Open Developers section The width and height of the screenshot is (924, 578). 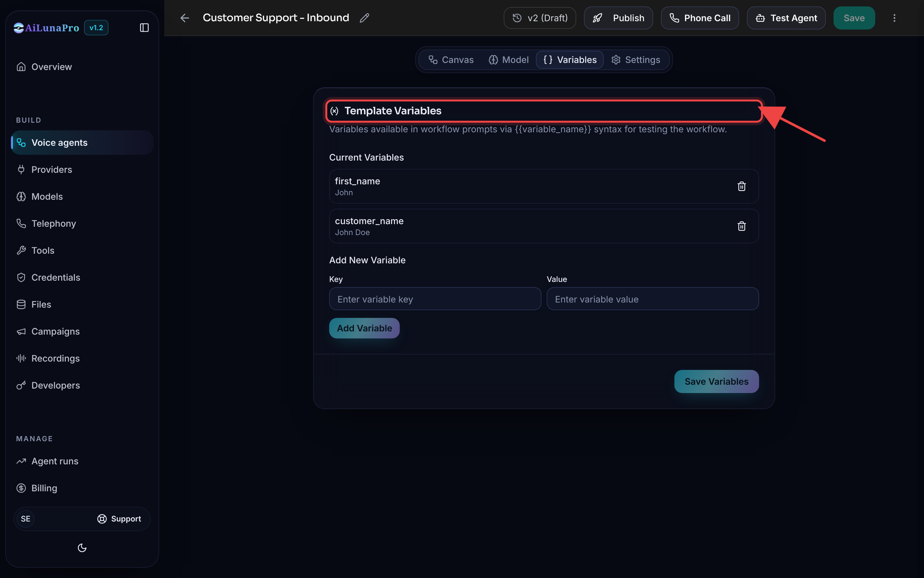pyautogui.click(x=82, y=385)
